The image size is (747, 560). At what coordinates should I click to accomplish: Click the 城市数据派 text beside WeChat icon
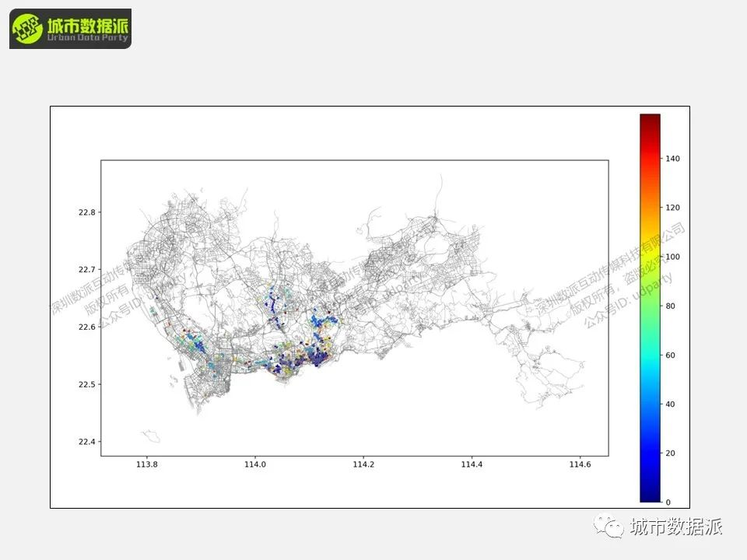point(676,527)
